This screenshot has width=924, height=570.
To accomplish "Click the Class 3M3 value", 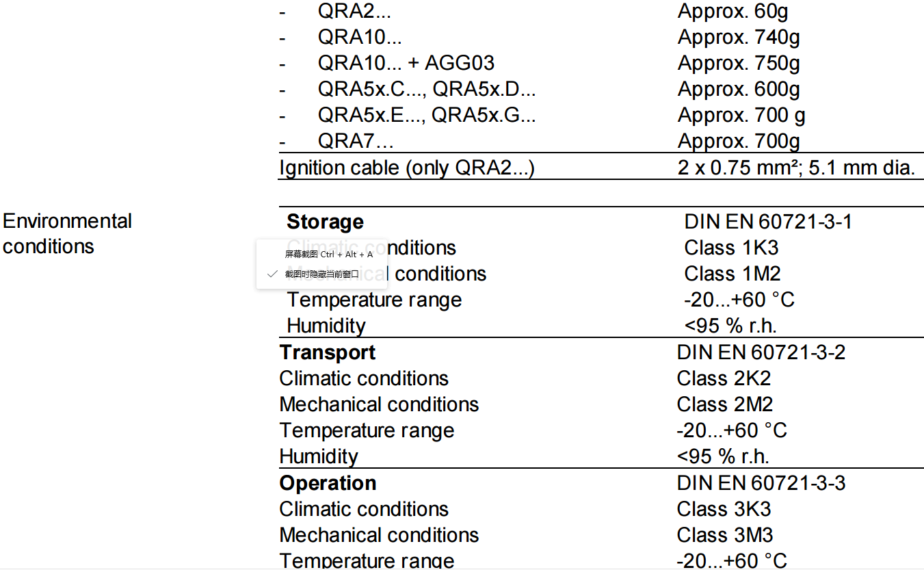I will coord(724,535).
